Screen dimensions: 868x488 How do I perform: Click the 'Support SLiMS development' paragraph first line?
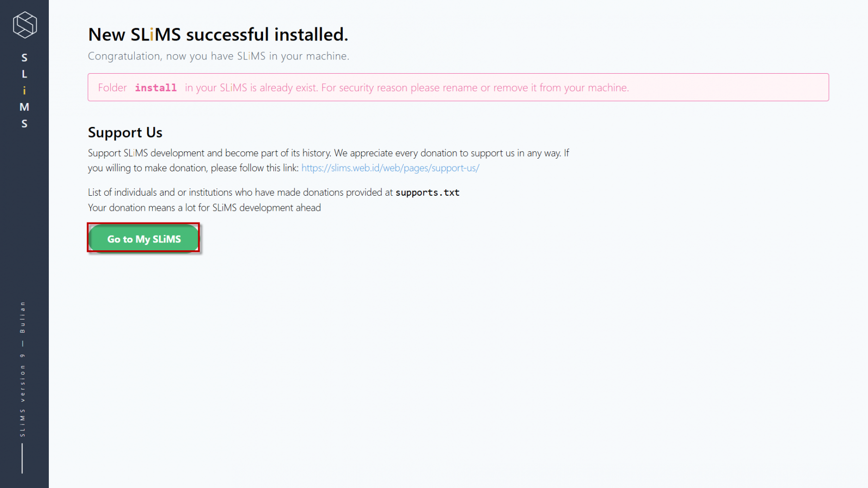(x=328, y=153)
